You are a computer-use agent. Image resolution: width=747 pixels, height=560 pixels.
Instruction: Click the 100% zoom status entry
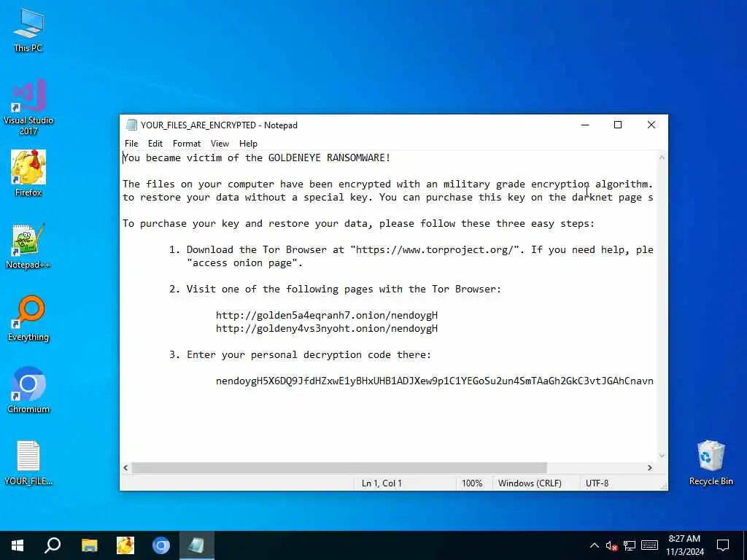pyautogui.click(x=472, y=483)
